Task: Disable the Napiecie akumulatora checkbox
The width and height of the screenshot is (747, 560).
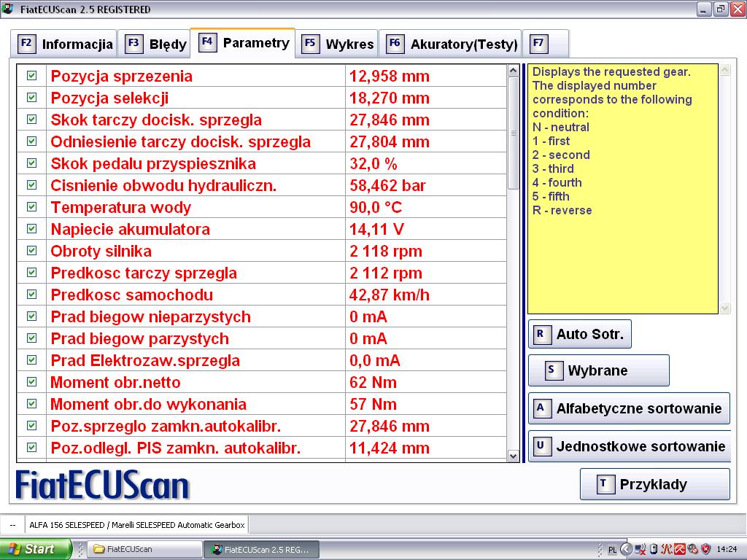Action: pyautogui.click(x=32, y=229)
